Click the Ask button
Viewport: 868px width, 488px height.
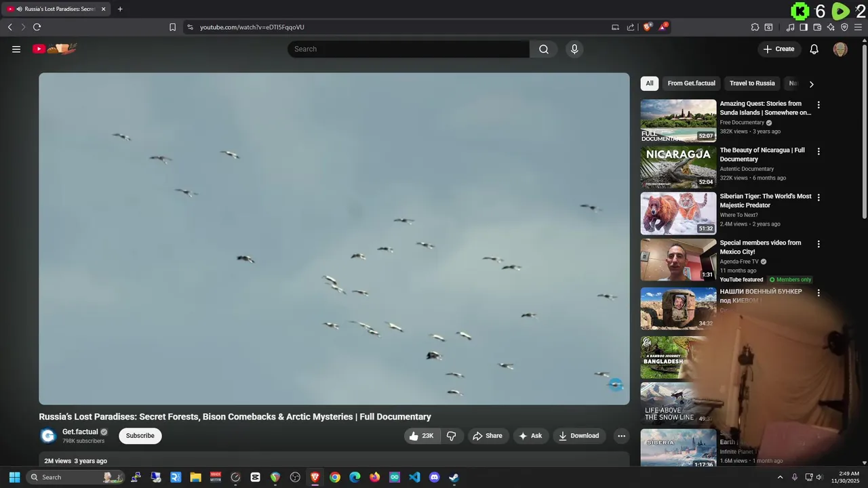click(531, 436)
